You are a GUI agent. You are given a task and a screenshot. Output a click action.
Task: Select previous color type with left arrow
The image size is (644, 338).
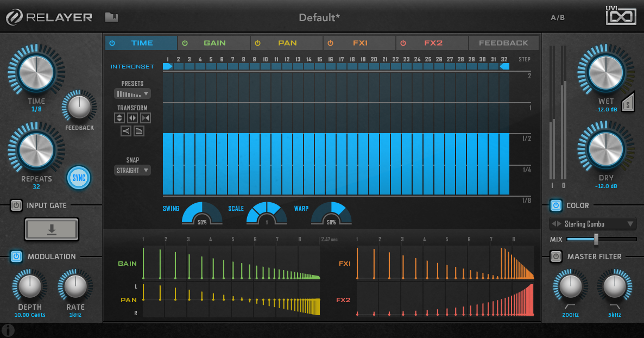(x=554, y=224)
